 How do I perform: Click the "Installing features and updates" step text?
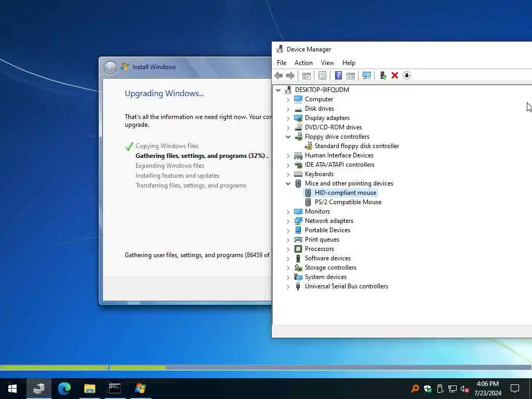178,176
